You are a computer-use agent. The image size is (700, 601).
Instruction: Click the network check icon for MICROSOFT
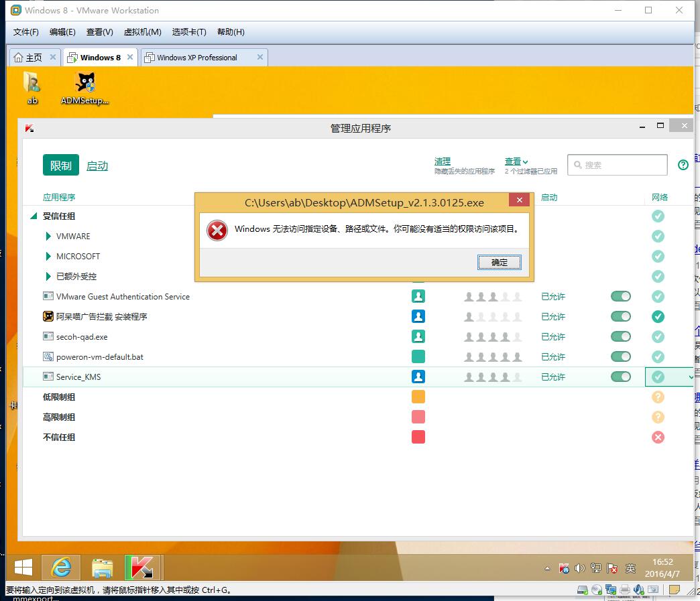(658, 256)
